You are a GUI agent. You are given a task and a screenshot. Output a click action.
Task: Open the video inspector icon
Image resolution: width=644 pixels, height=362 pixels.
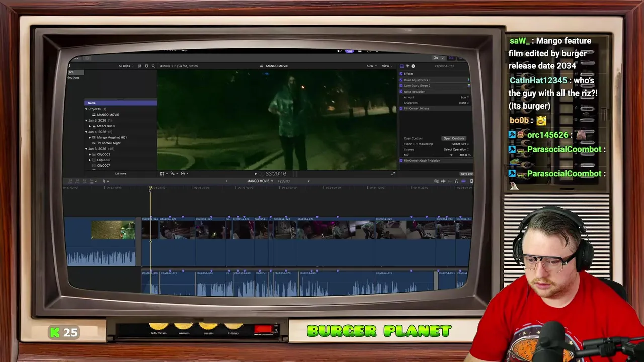click(401, 66)
